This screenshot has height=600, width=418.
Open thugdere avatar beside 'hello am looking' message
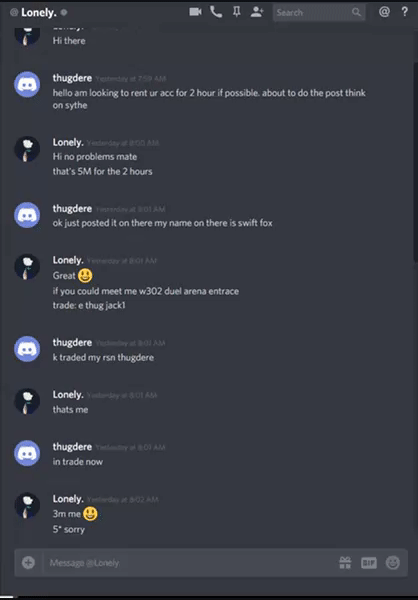27,85
